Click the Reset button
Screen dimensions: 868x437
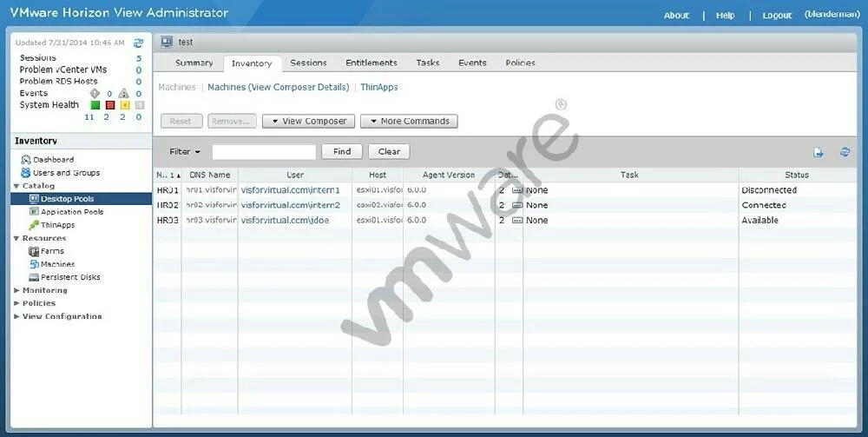coord(181,122)
